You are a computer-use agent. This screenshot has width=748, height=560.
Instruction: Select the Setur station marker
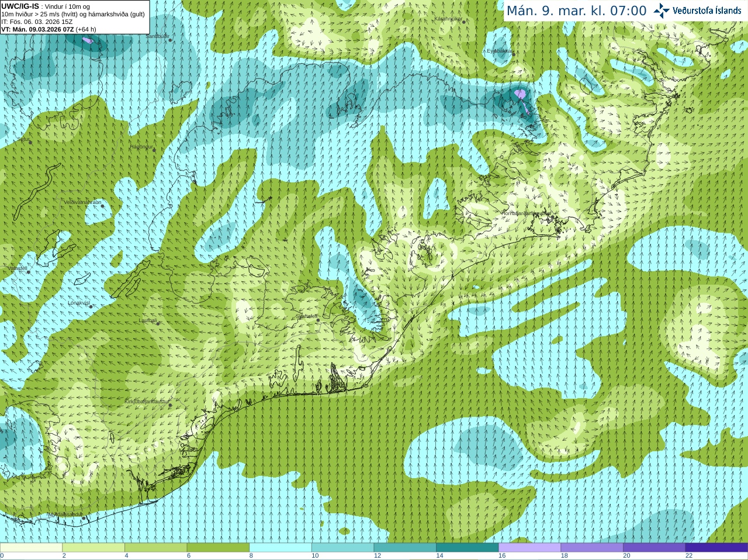pos(30,141)
